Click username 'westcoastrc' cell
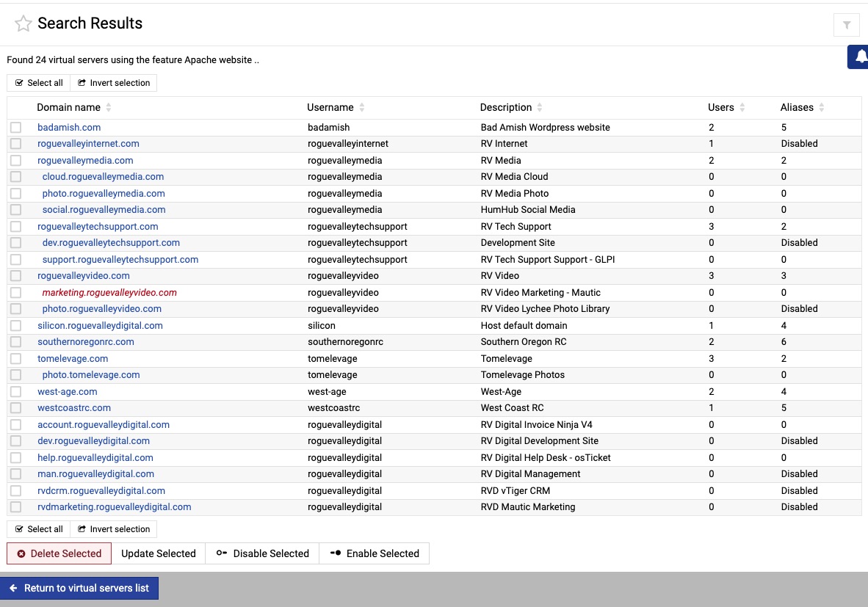Viewport: 868px width, 607px height. click(334, 408)
